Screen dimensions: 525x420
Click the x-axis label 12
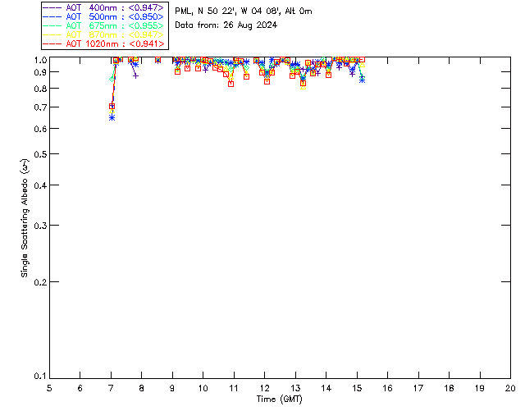pos(264,389)
